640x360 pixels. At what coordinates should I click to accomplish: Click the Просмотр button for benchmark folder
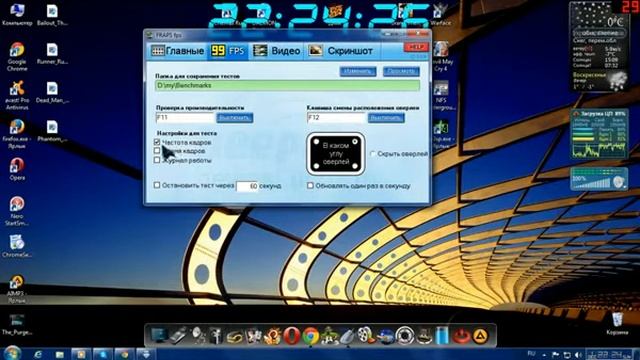click(x=401, y=71)
